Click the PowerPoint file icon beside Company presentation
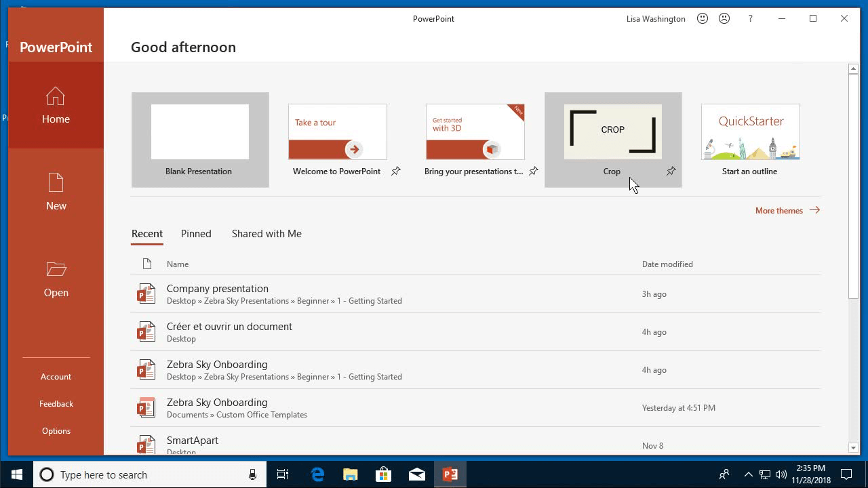Image resolution: width=868 pixels, height=488 pixels. pos(146,293)
